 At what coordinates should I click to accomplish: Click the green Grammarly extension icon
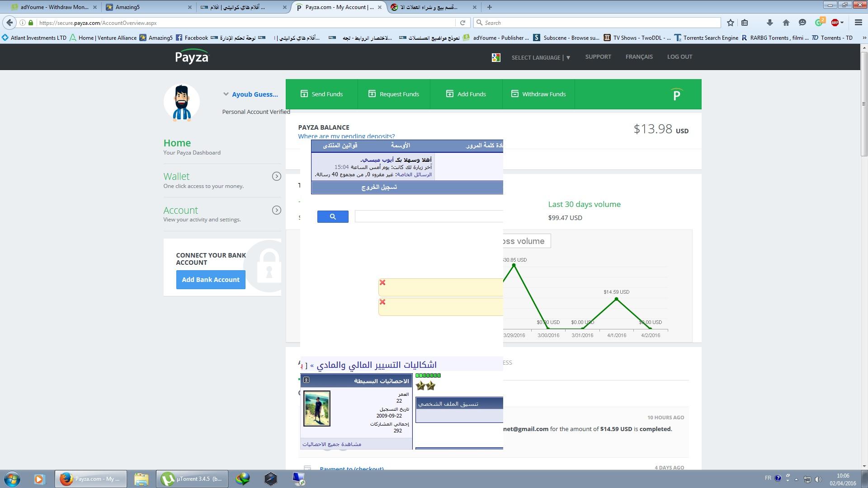819,22
